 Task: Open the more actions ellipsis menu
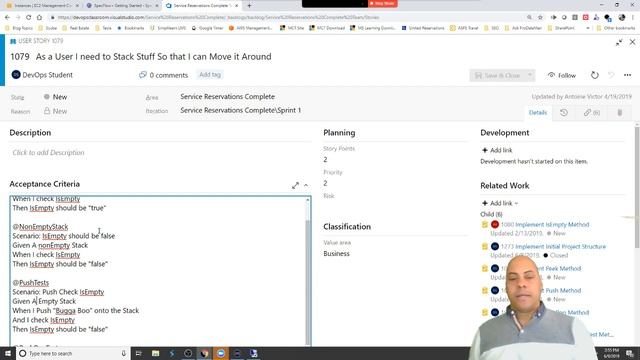click(x=627, y=75)
